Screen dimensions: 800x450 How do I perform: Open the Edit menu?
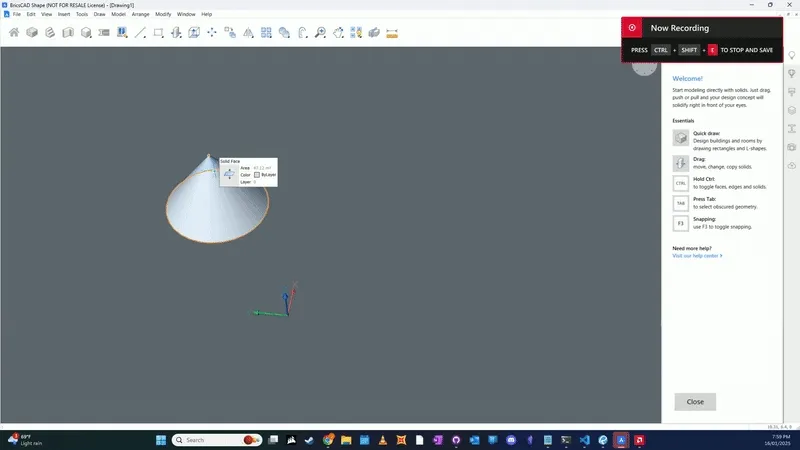point(31,14)
